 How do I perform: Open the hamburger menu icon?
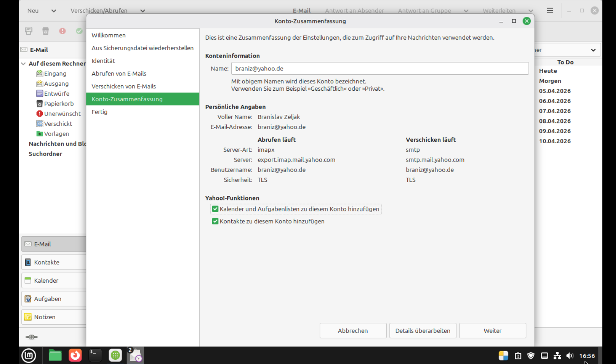tap(549, 11)
